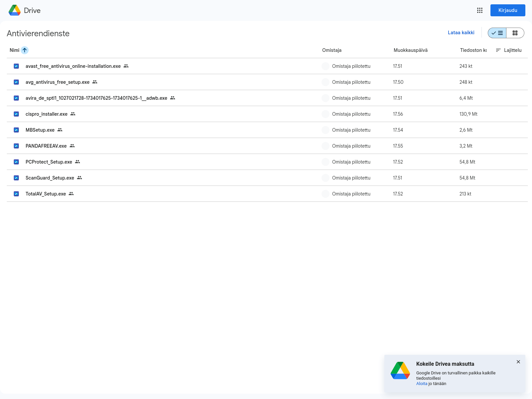
Task: Open the Lajittelu sort options
Action: [x=508, y=50]
